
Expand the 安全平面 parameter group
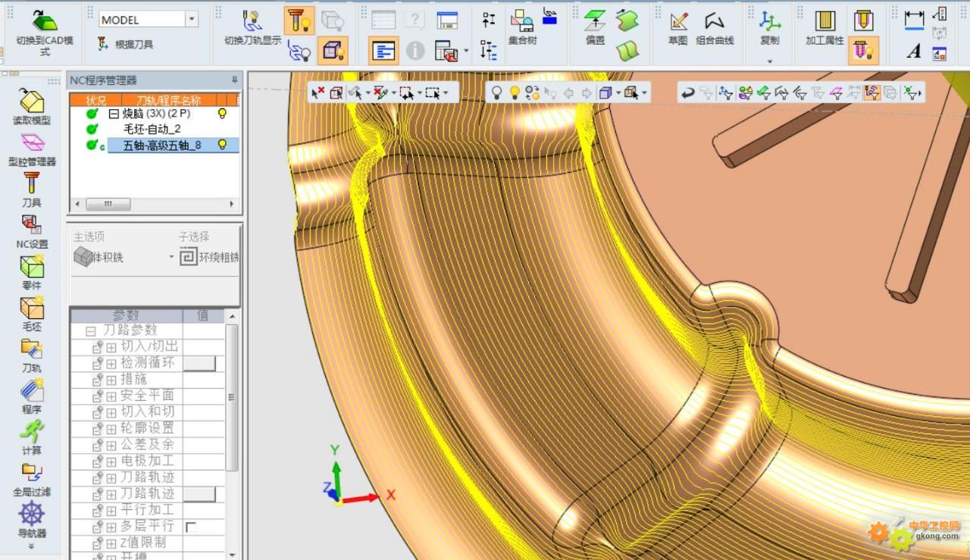111,396
